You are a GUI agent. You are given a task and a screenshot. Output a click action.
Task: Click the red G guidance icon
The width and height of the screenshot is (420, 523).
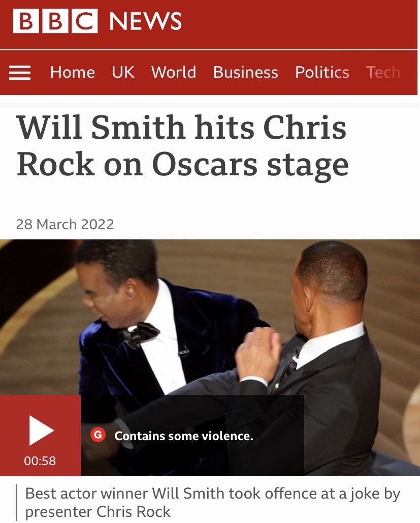pos(98,435)
